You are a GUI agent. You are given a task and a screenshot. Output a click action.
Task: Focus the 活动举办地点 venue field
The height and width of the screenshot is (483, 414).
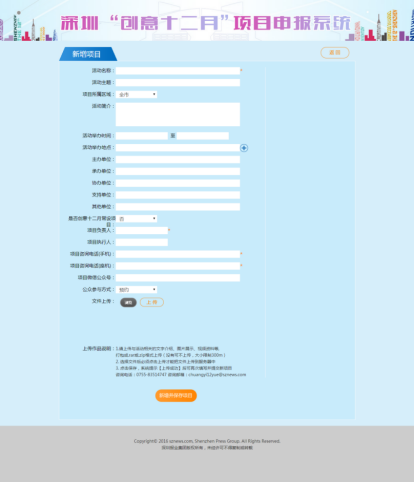click(178, 148)
